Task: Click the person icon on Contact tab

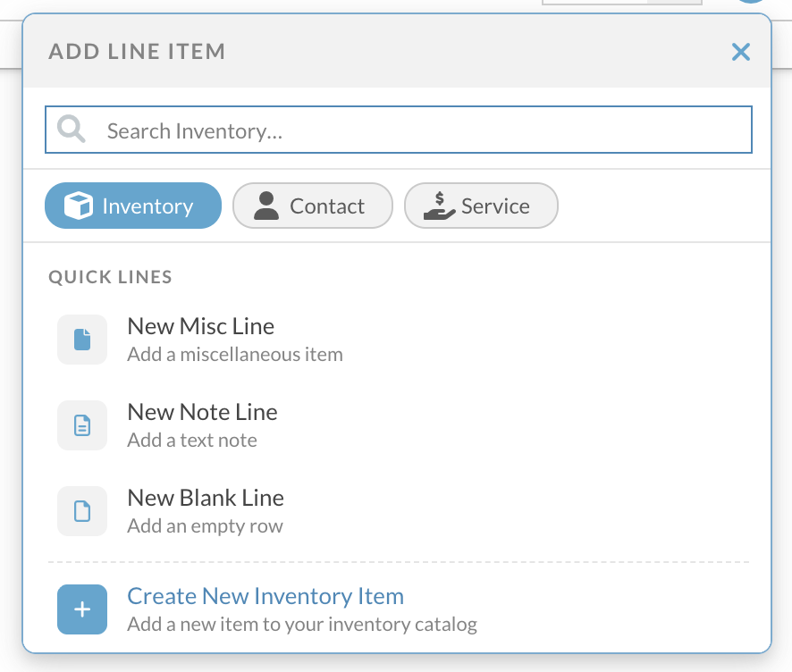Action: [266, 206]
